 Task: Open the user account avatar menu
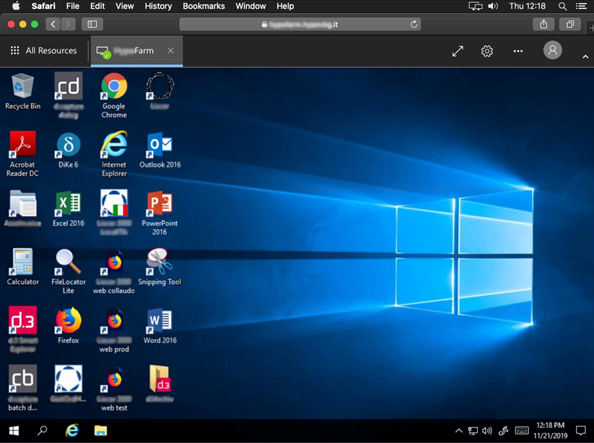click(x=553, y=50)
